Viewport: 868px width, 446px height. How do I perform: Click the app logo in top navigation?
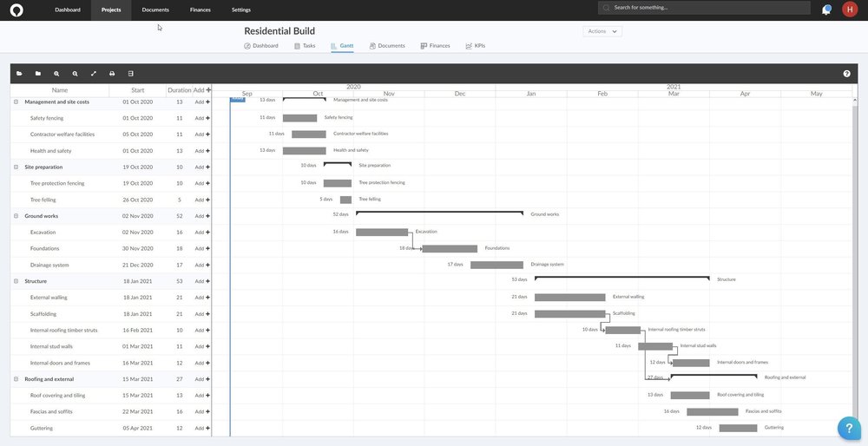pyautogui.click(x=16, y=10)
